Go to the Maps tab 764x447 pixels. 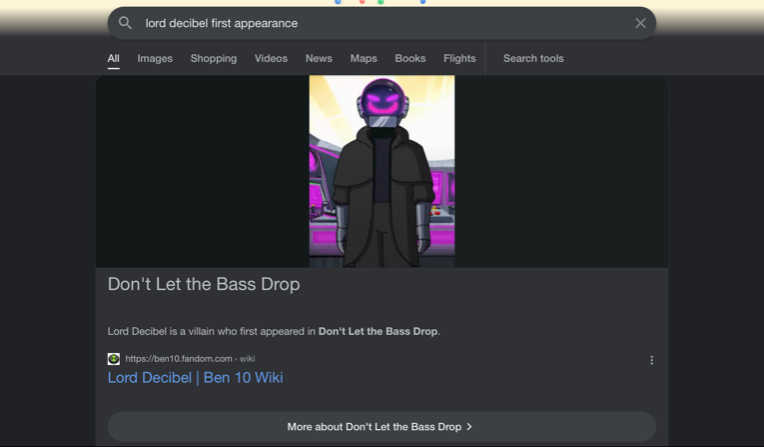tap(363, 58)
